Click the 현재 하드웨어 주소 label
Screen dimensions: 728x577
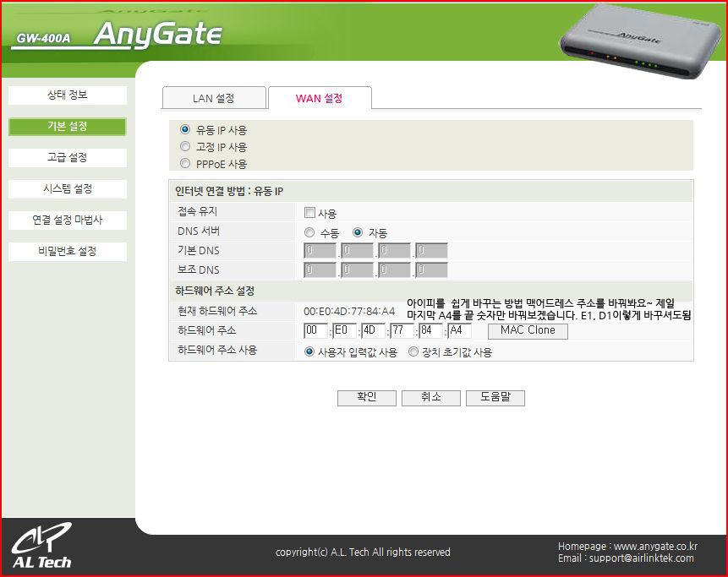[x=217, y=311]
